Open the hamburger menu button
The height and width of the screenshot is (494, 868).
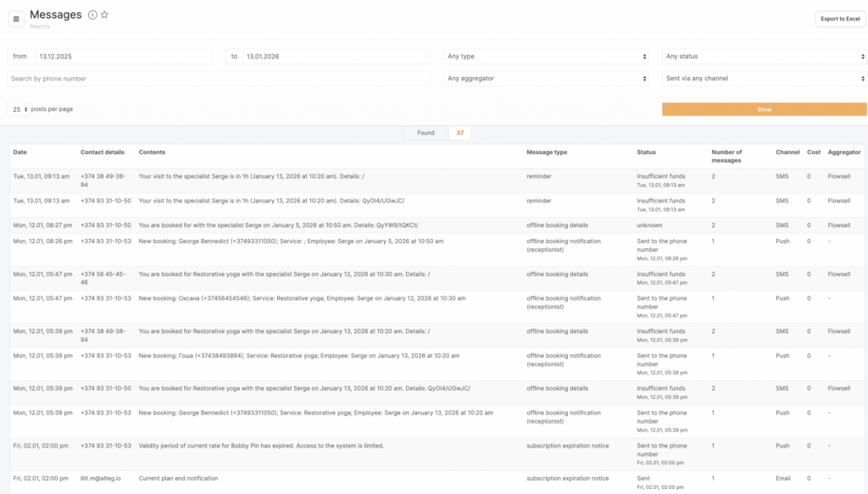click(16, 19)
